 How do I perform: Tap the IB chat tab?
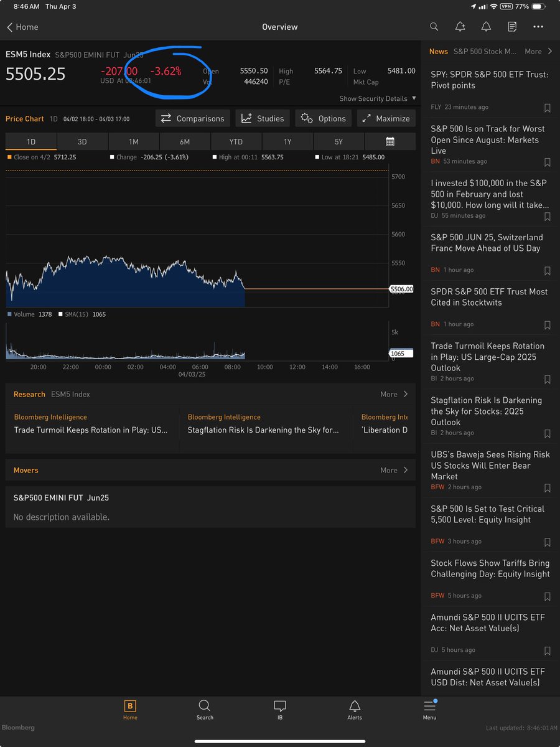coord(279,709)
